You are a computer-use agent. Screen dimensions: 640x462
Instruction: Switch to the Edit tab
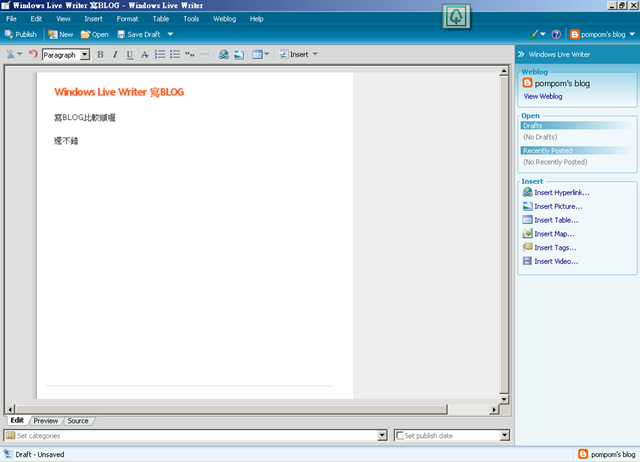pos(17,420)
